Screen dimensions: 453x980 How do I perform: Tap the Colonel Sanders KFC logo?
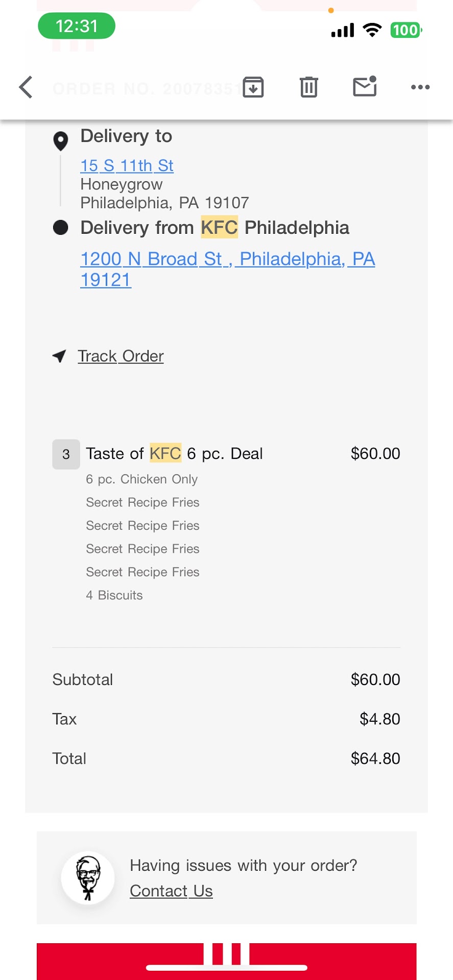88,878
